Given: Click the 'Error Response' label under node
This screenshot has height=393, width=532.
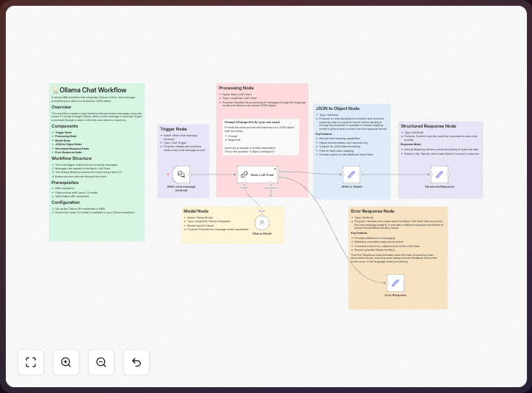Looking at the screenshot, I should (396, 295).
